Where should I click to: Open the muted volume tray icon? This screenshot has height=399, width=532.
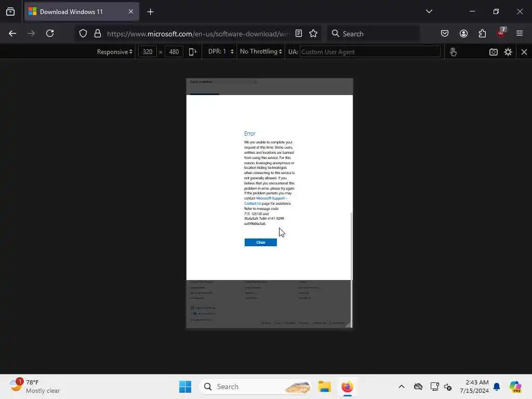point(448,387)
